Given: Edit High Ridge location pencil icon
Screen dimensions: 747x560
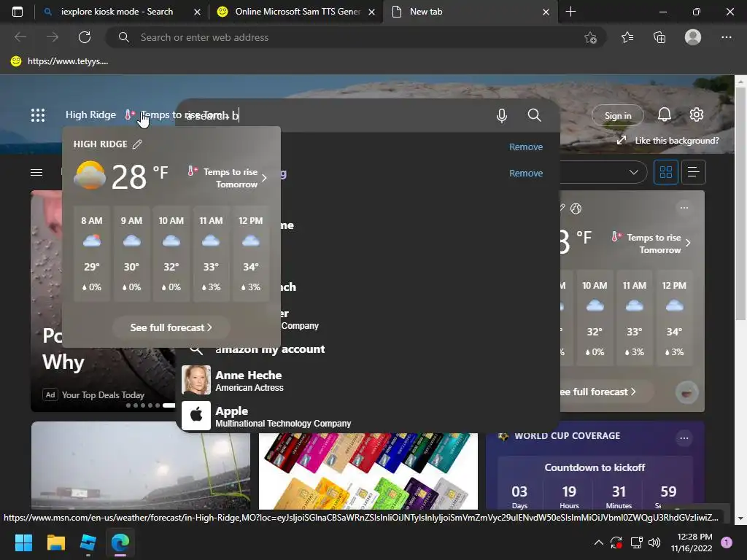Looking at the screenshot, I should (137, 144).
